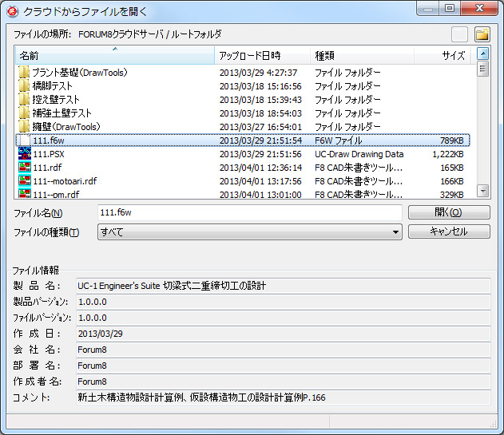Viewport: 504px width, 435px height.
Task: Sort by 種類 column header
Action: [x=362, y=56]
